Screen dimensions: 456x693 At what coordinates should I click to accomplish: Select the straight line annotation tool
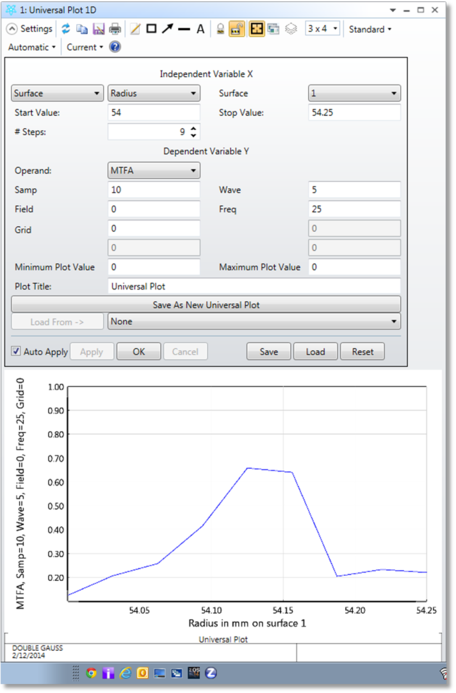pyautogui.click(x=184, y=29)
